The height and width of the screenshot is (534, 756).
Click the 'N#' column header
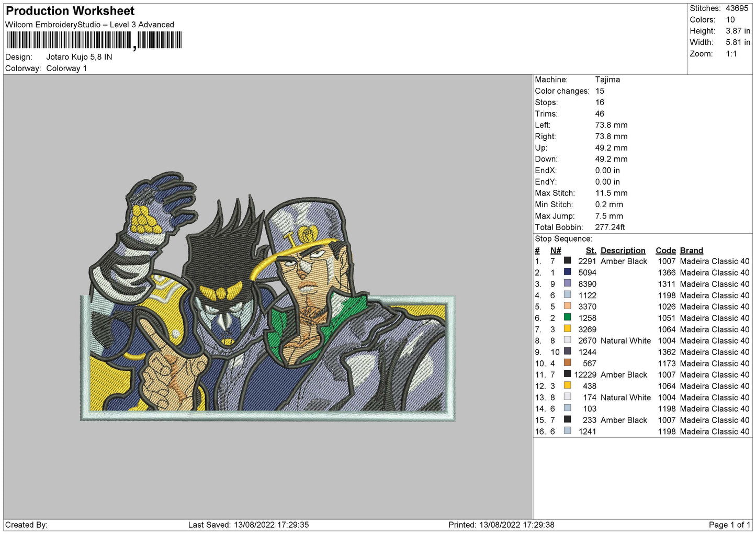pos(556,251)
